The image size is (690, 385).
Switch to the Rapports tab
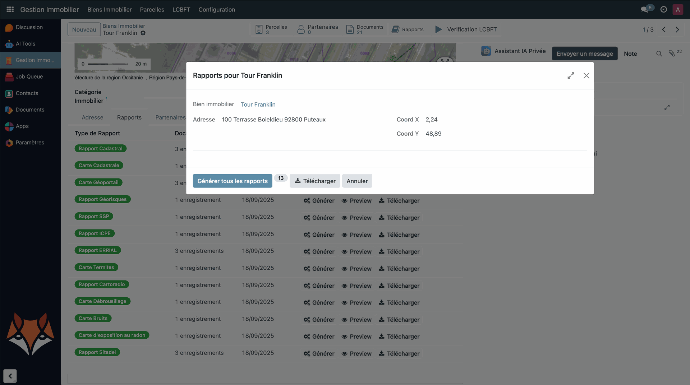pos(129,117)
